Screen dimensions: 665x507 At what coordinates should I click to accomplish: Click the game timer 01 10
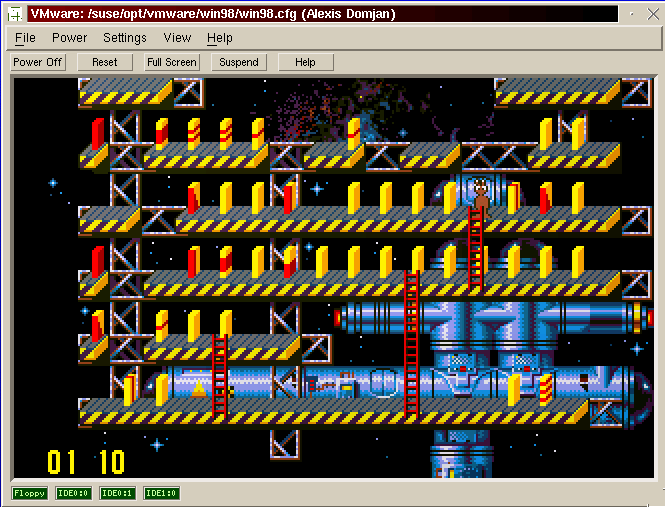[86, 462]
